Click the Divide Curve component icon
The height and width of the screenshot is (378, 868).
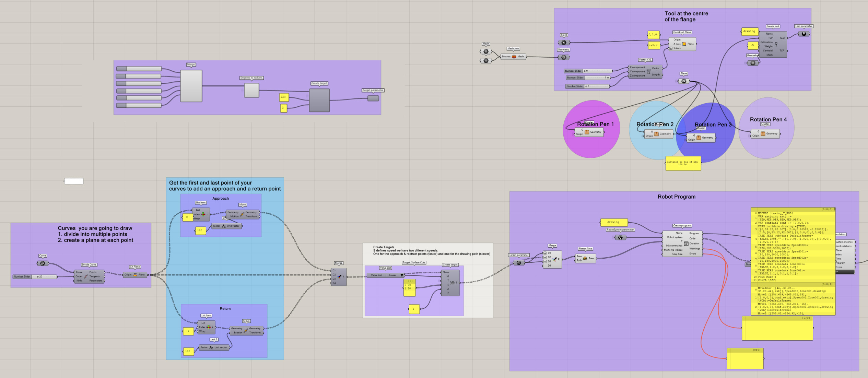(86, 276)
